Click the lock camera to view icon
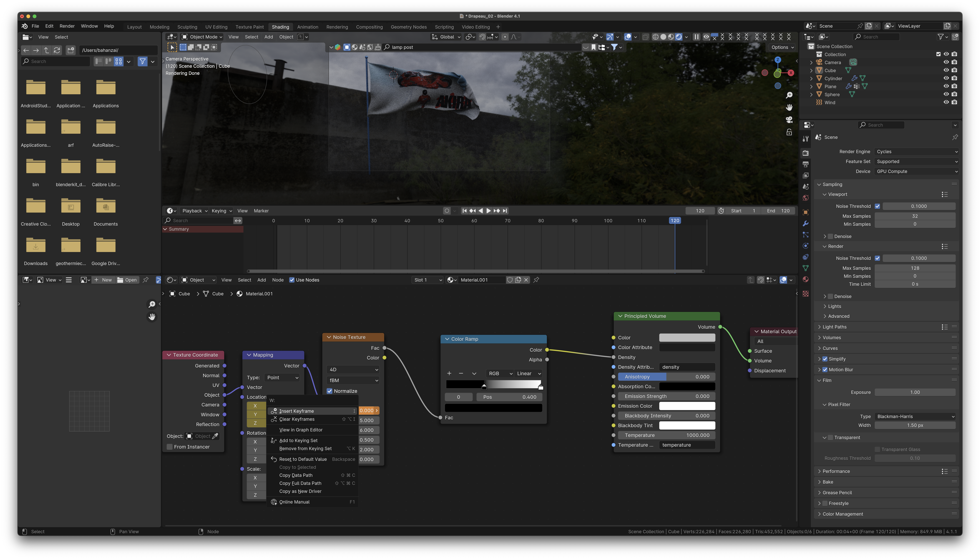 [789, 132]
